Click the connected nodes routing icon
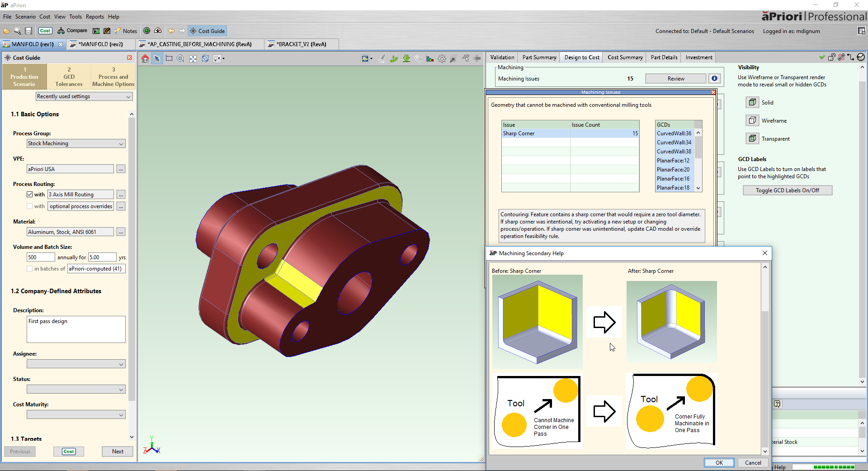This screenshot has width=868, height=471. coord(851,57)
